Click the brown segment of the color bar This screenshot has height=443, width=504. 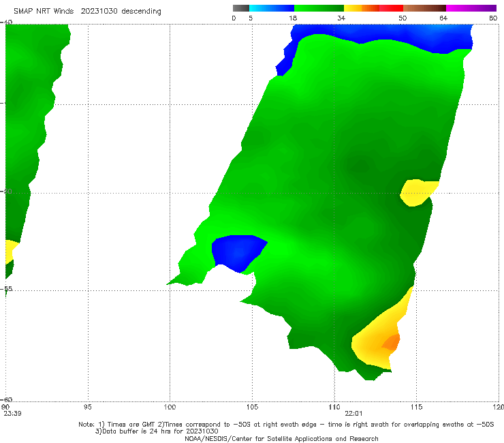424,8
